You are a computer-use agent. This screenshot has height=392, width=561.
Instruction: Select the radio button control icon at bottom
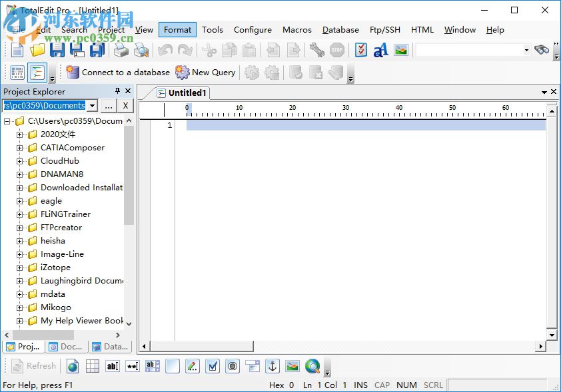click(x=232, y=365)
